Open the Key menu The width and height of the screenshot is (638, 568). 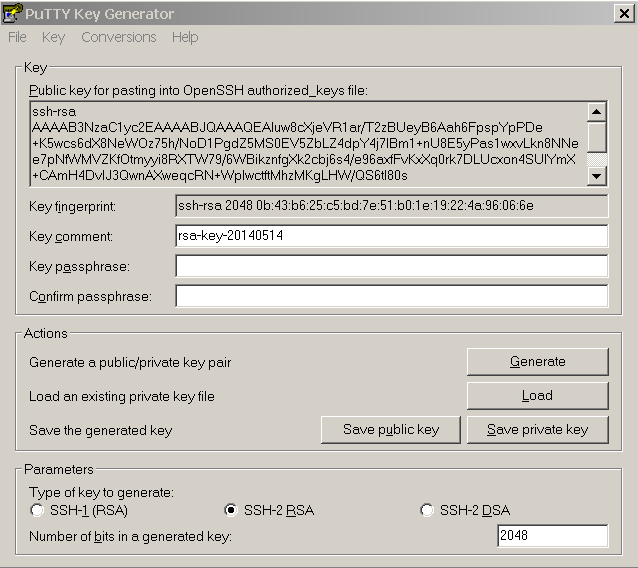[x=53, y=37]
